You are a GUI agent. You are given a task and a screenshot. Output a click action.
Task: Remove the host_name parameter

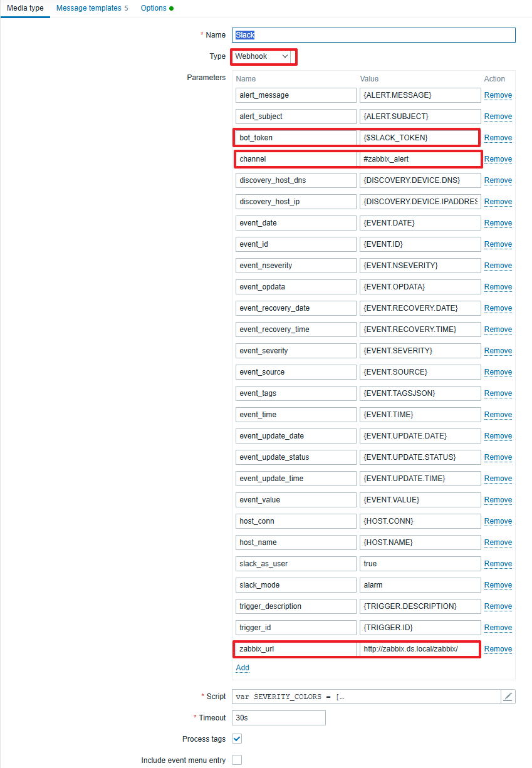pyautogui.click(x=498, y=542)
